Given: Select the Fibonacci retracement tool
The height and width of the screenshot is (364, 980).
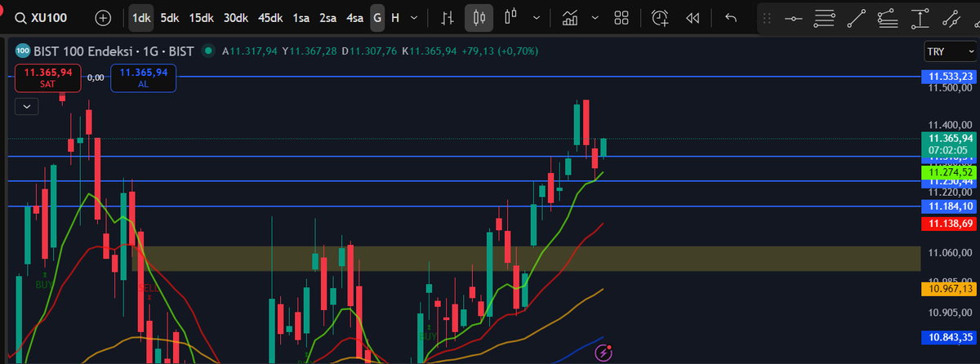Looking at the screenshot, I should pos(887,17).
